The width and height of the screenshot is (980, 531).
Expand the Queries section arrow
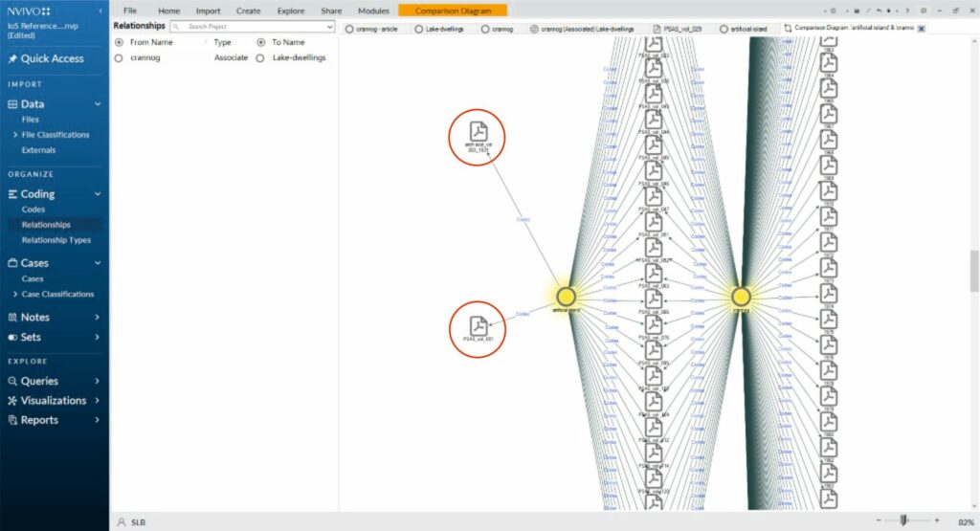[x=98, y=381]
